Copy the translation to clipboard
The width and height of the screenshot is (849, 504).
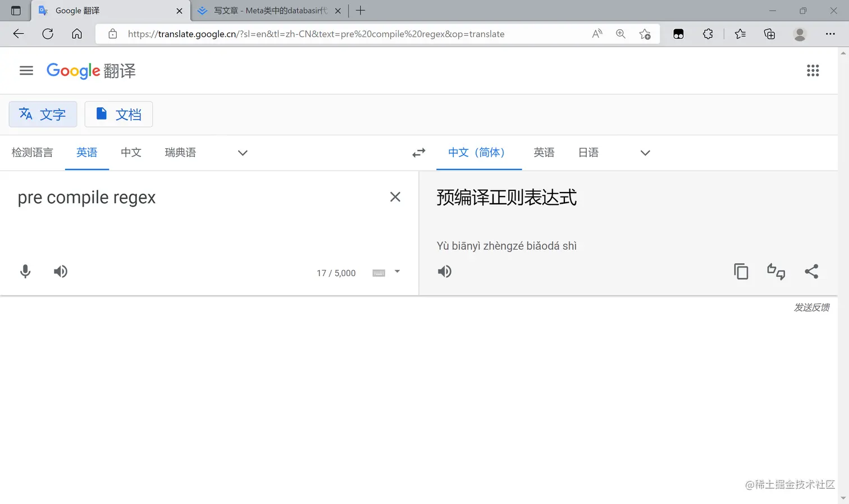coord(741,272)
